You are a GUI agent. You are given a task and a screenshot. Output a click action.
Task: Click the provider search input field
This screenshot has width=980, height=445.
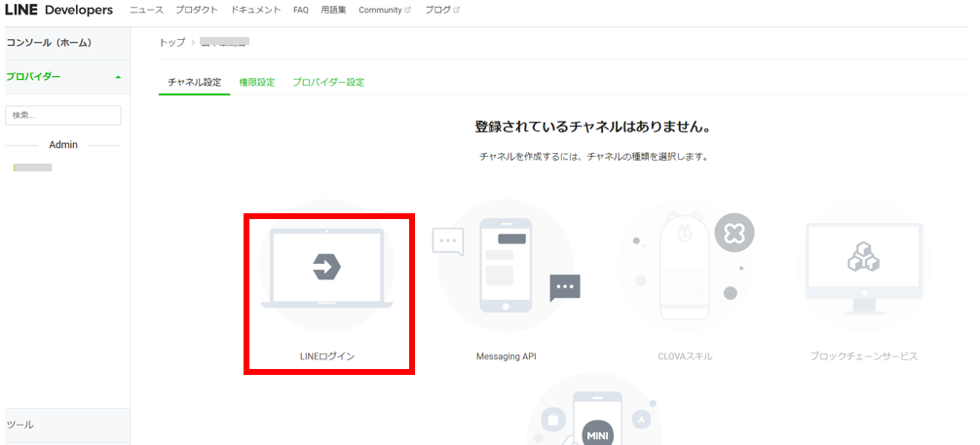63,115
